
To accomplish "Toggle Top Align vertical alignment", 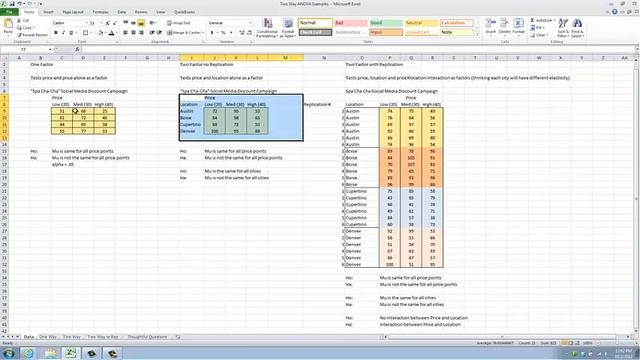I will (126, 23).
